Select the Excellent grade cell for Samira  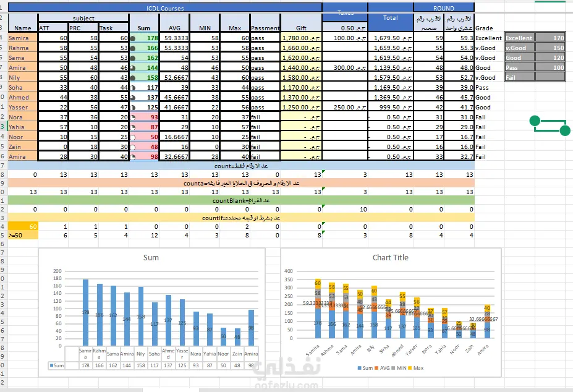(x=488, y=38)
